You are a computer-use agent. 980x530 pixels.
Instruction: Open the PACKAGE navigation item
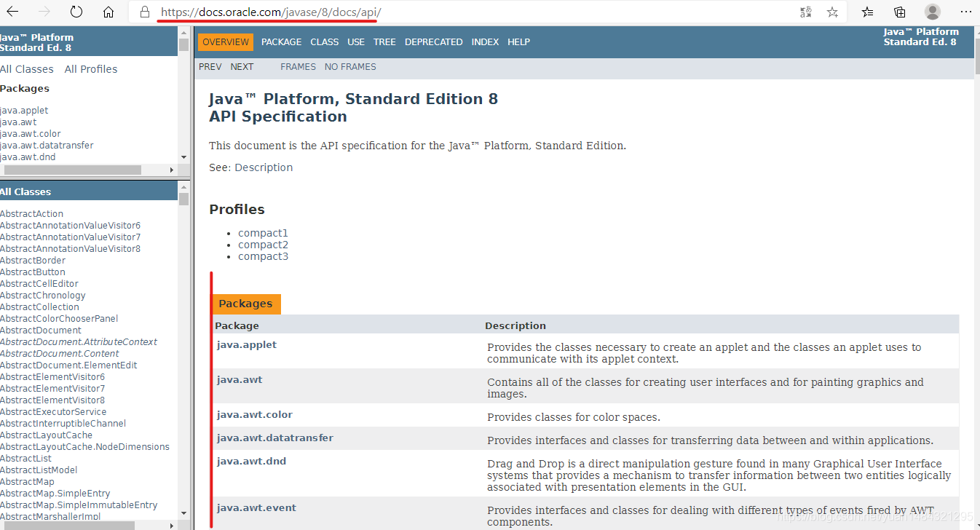(x=281, y=42)
